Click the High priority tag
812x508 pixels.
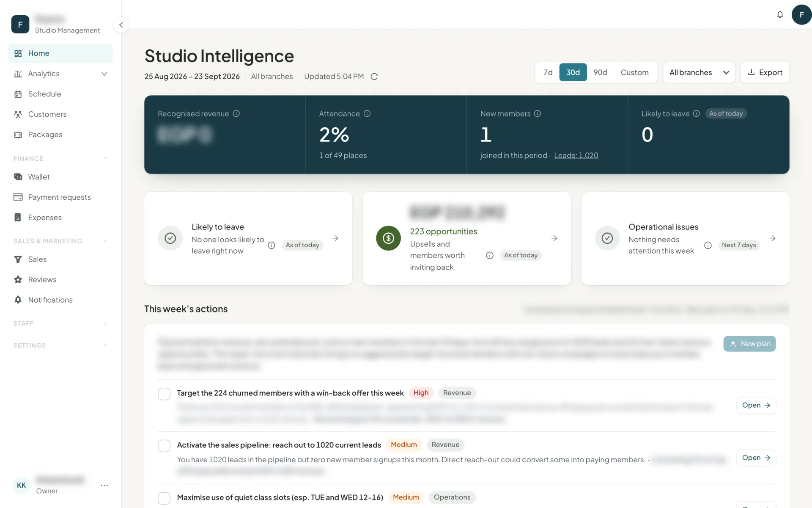pyautogui.click(x=421, y=393)
